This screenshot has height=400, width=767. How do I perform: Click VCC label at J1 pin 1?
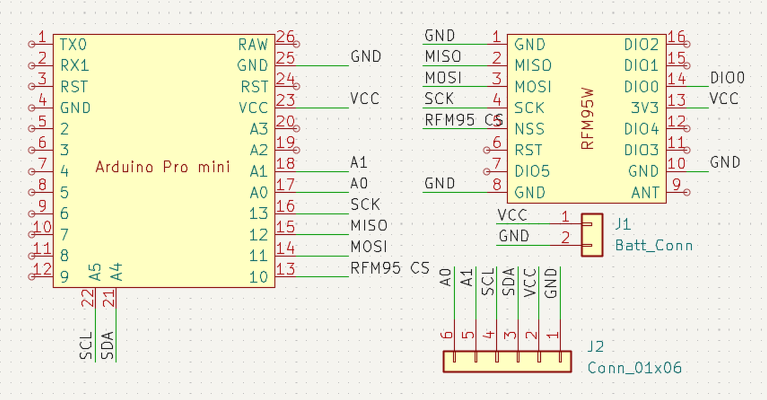(512, 215)
